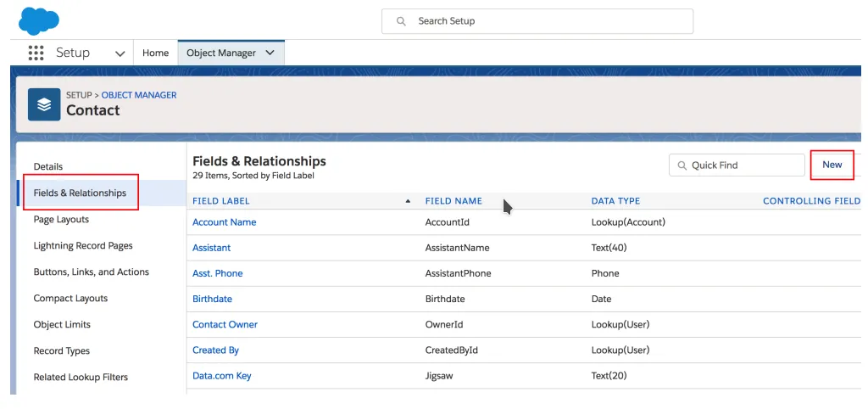The width and height of the screenshot is (868, 409).
Task: Click the Contact page title
Action: 93,110
